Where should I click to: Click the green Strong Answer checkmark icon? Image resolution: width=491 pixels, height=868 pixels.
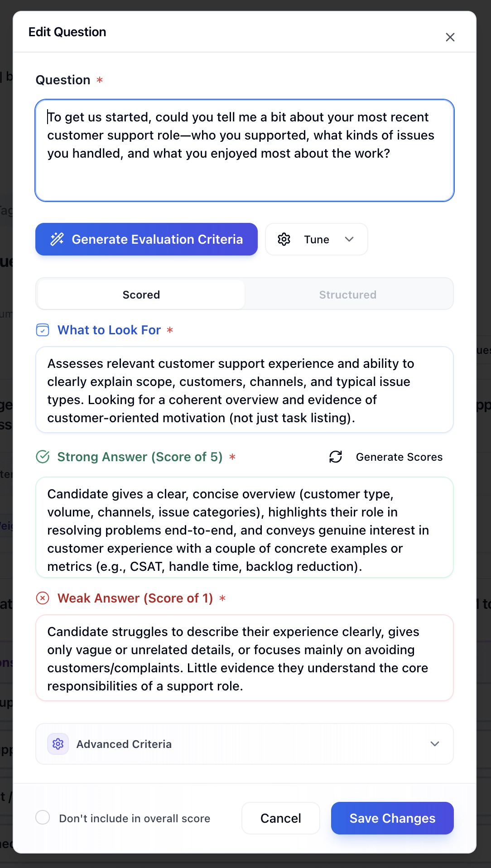pos(43,457)
